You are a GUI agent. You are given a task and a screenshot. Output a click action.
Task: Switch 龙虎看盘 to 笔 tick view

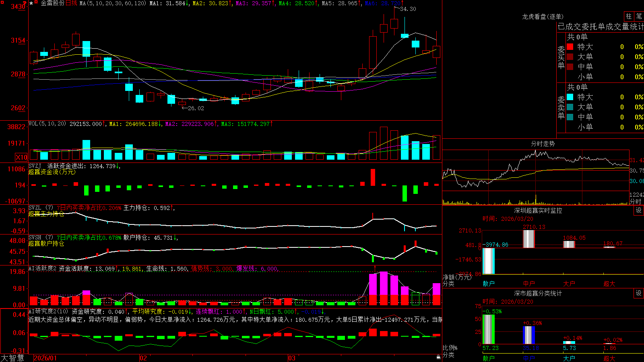639,16
